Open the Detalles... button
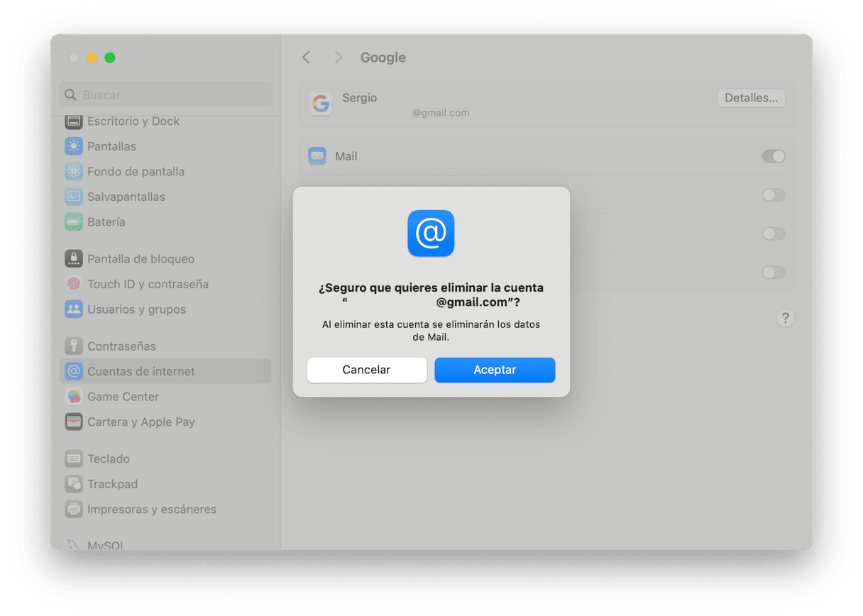The image size is (863, 616). click(751, 98)
